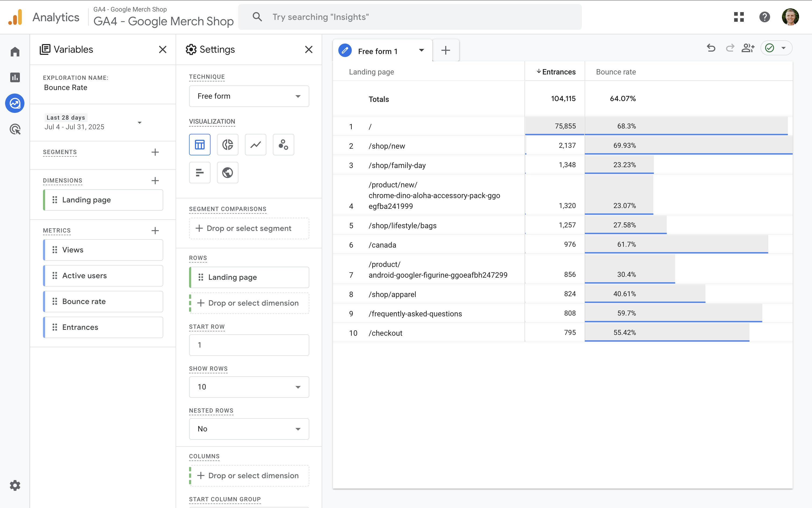This screenshot has height=508, width=812.
Task: Add a new segment with plus icon
Action: [x=155, y=152]
